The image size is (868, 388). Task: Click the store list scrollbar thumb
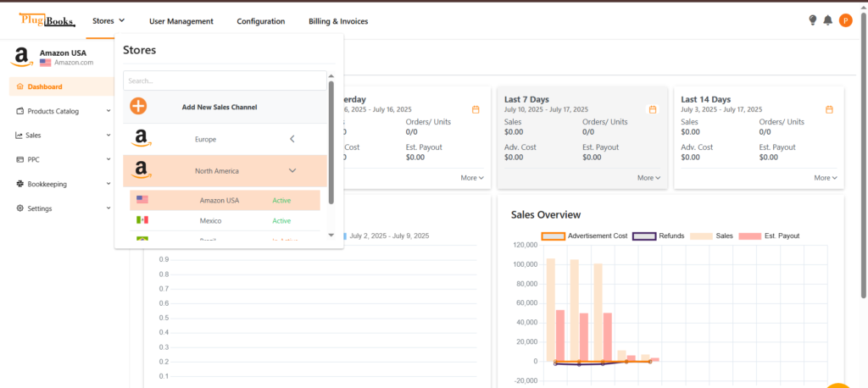[331, 141]
